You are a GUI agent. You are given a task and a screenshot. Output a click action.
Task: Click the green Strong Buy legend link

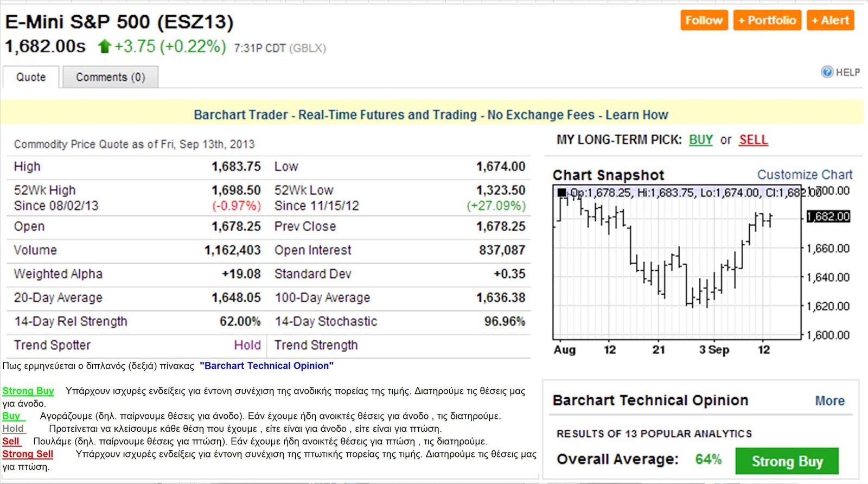click(28, 391)
